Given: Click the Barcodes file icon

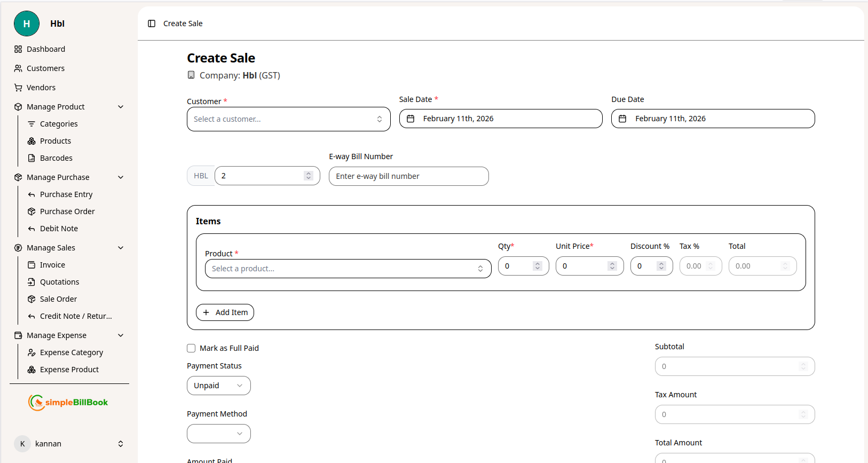Looking at the screenshot, I should pyautogui.click(x=31, y=158).
